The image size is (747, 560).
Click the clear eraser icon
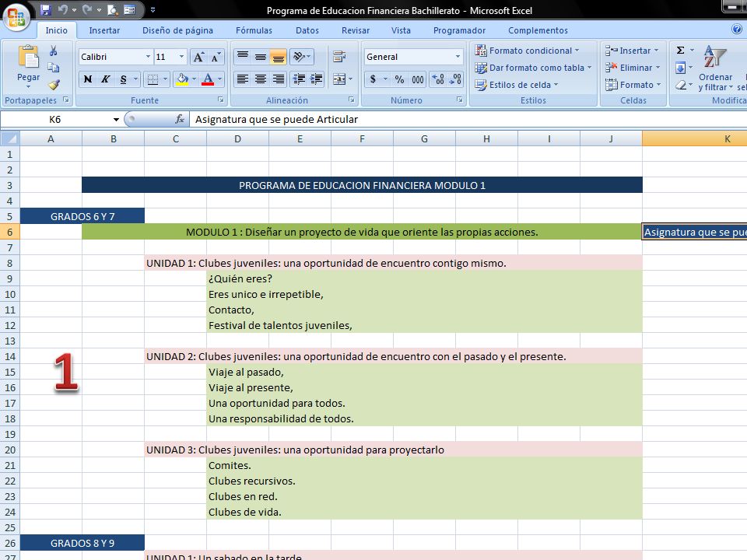pos(680,86)
